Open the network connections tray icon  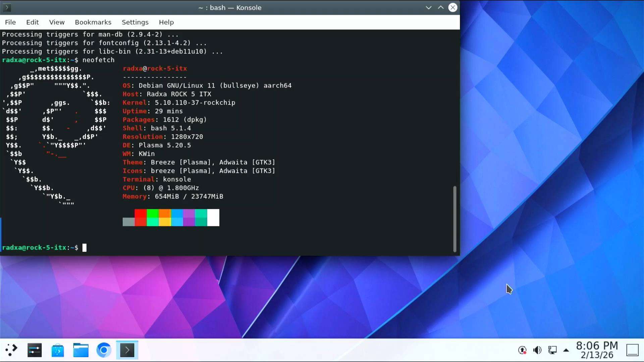coord(552,350)
